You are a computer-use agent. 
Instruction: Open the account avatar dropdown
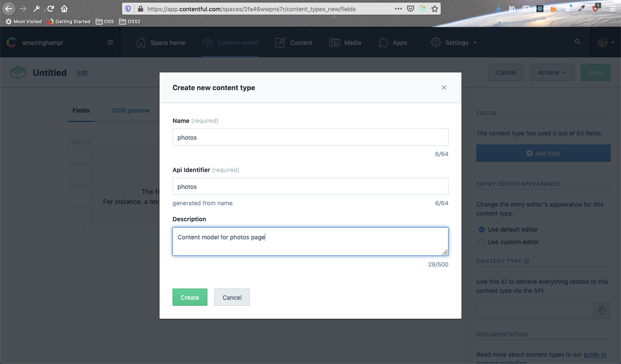click(x=606, y=42)
